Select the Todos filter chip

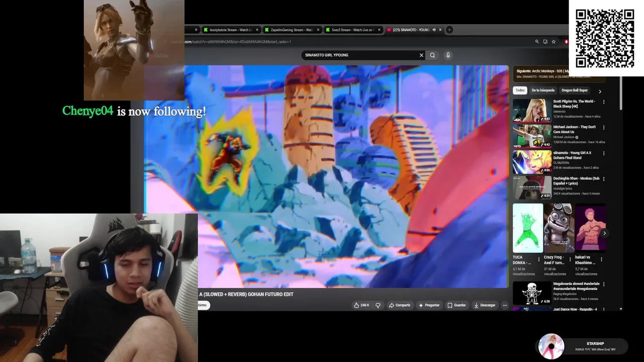point(520,90)
